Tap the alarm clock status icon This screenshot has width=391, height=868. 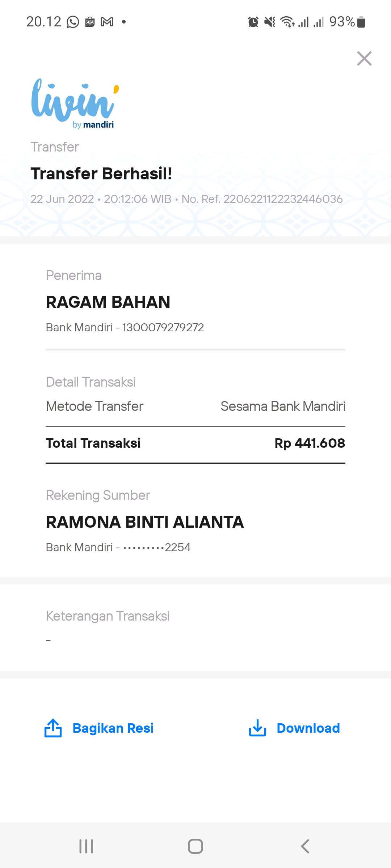(253, 22)
